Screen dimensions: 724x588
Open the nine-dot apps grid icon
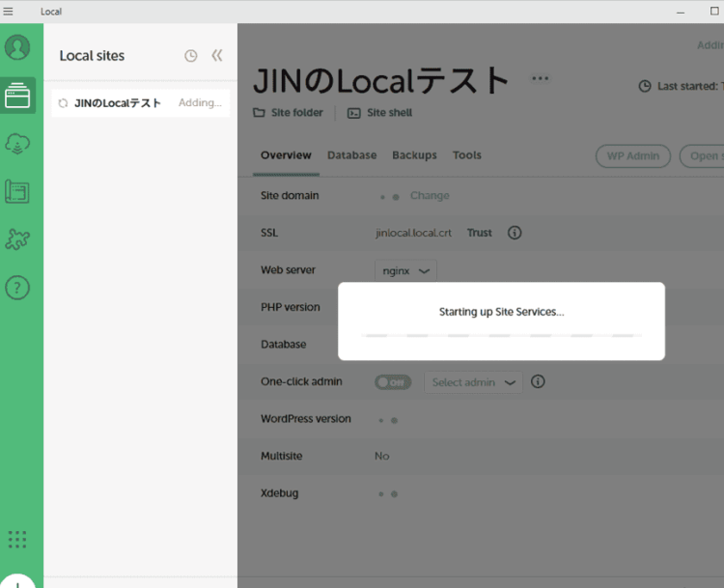(x=17, y=540)
